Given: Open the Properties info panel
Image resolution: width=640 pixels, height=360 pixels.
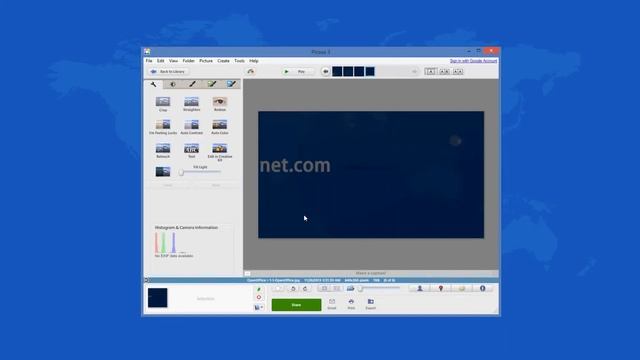Looking at the screenshot, I should pos(482,289).
